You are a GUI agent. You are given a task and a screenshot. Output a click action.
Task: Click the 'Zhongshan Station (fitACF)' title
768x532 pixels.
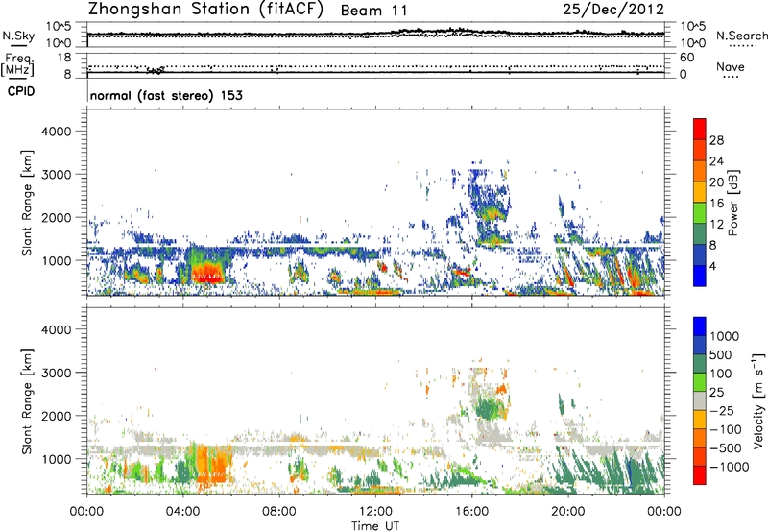[205, 10]
